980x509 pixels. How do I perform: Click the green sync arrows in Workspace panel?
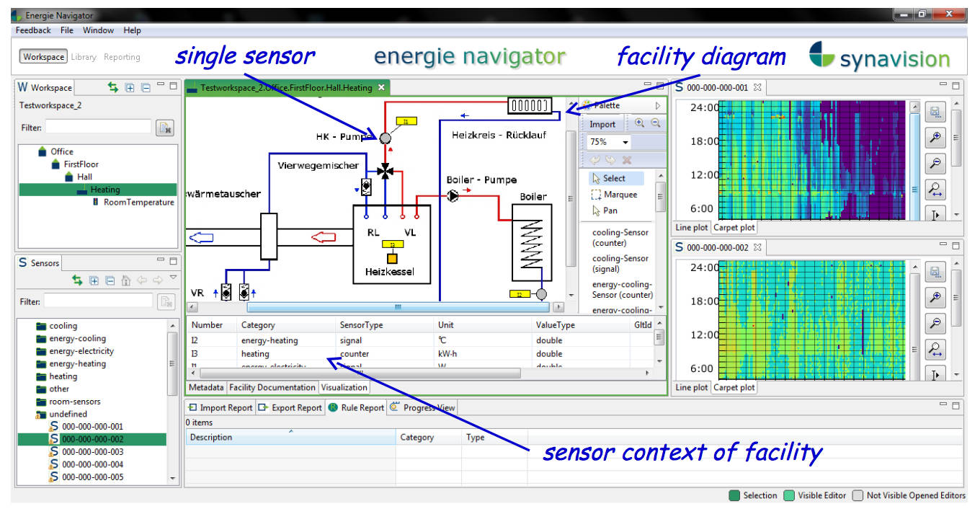pos(113,87)
